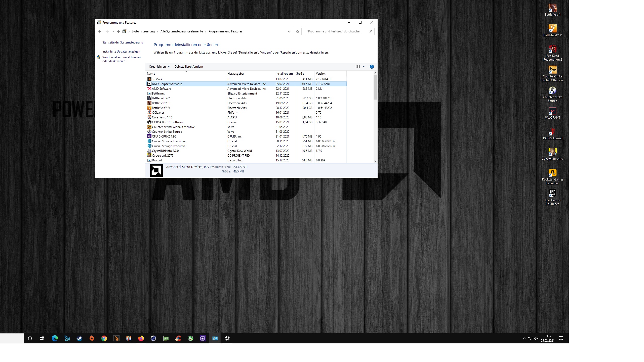
Task: Select the DOOM Eternal desktop icon
Action: click(x=552, y=134)
